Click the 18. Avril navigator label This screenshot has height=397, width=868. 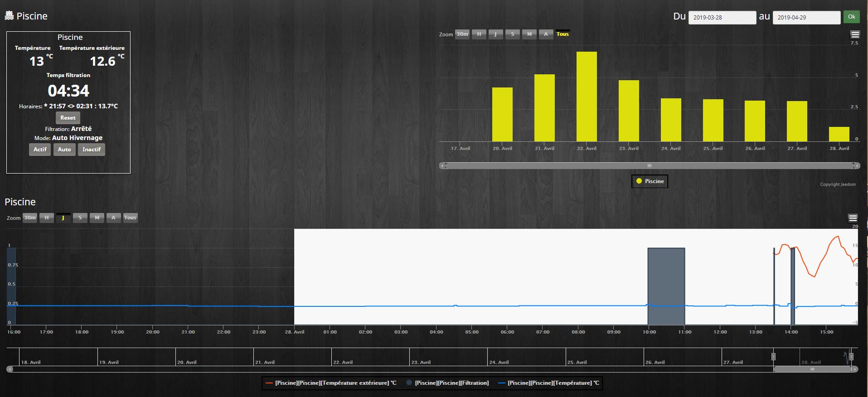click(x=31, y=363)
